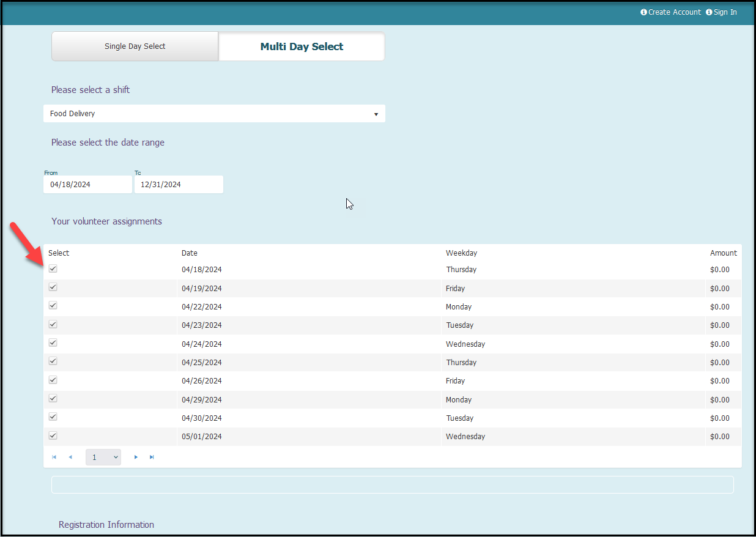Deselect the 04/25/2024 Thursday checkbox
The height and width of the screenshot is (537, 756).
pyautogui.click(x=53, y=361)
